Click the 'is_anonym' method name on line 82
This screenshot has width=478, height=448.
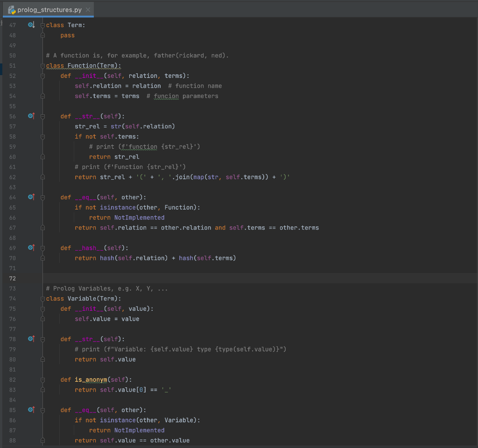[91, 380]
